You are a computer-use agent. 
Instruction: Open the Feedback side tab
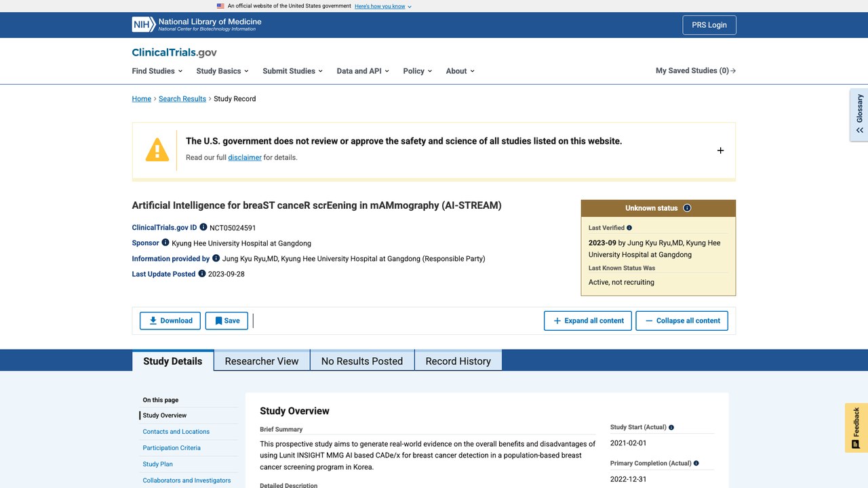[856, 428]
